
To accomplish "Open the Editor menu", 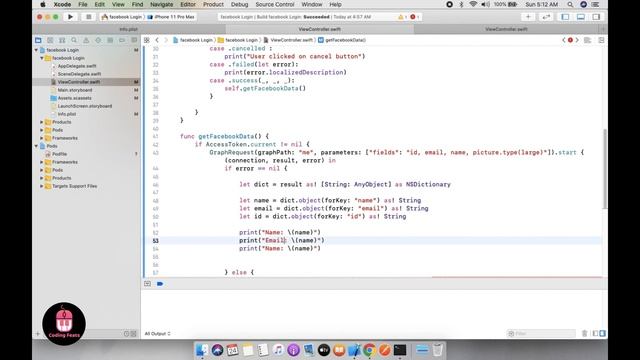I will tap(188, 4).
